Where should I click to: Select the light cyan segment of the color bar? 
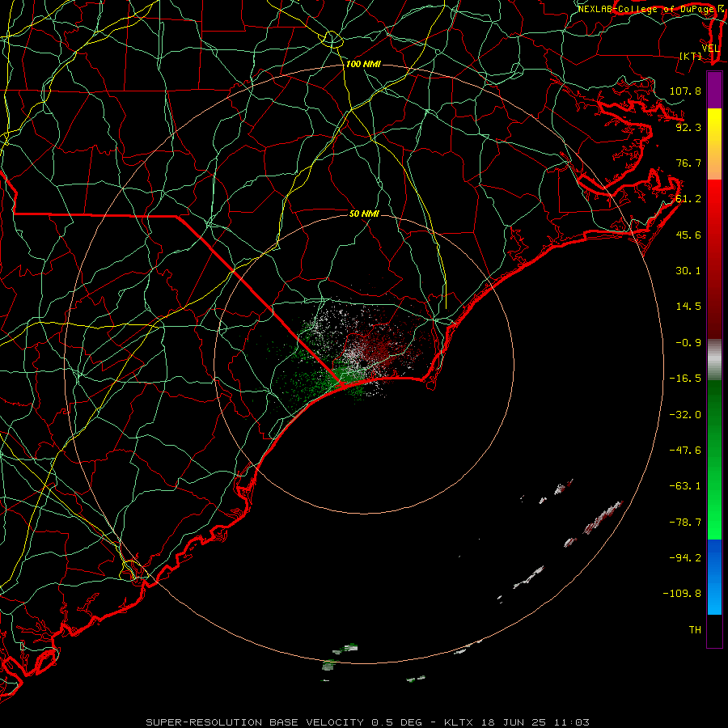714,599
